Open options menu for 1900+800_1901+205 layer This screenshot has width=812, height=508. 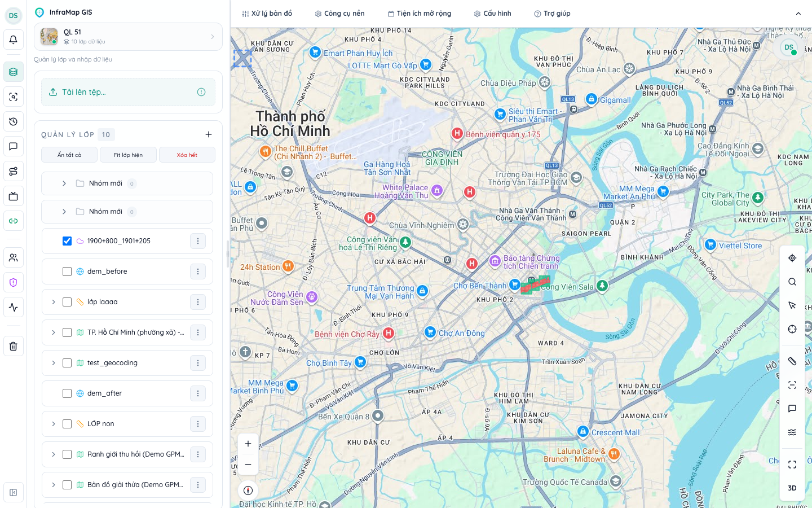click(198, 241)
